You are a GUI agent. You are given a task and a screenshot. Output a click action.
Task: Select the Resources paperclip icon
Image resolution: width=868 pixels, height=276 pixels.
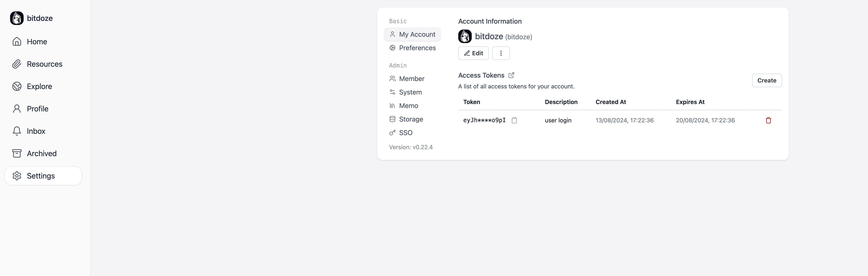coord(17,64)
